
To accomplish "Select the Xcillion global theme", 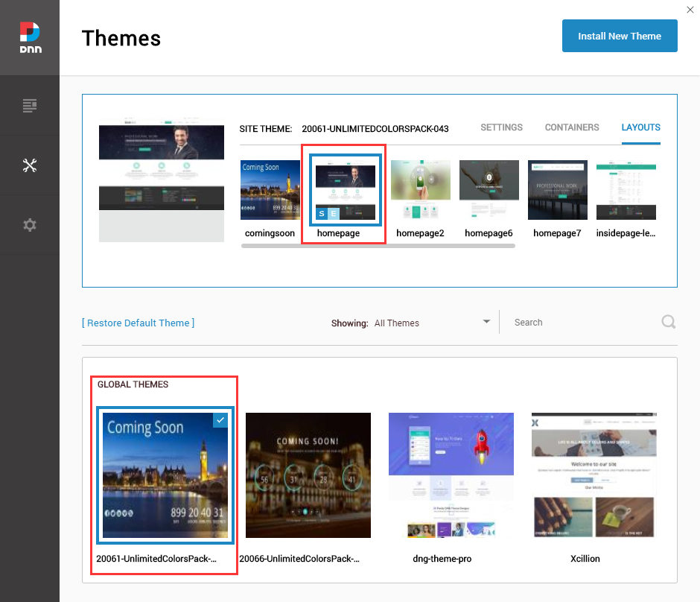I will (594, 475).
